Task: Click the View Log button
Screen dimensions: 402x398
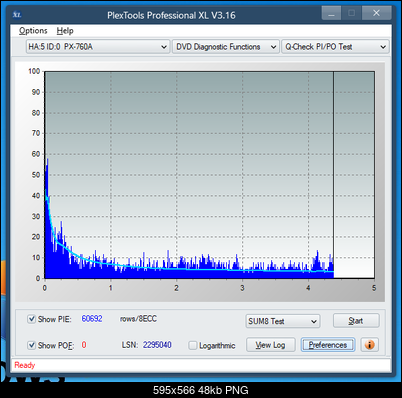Action: [x=270, y=345]
